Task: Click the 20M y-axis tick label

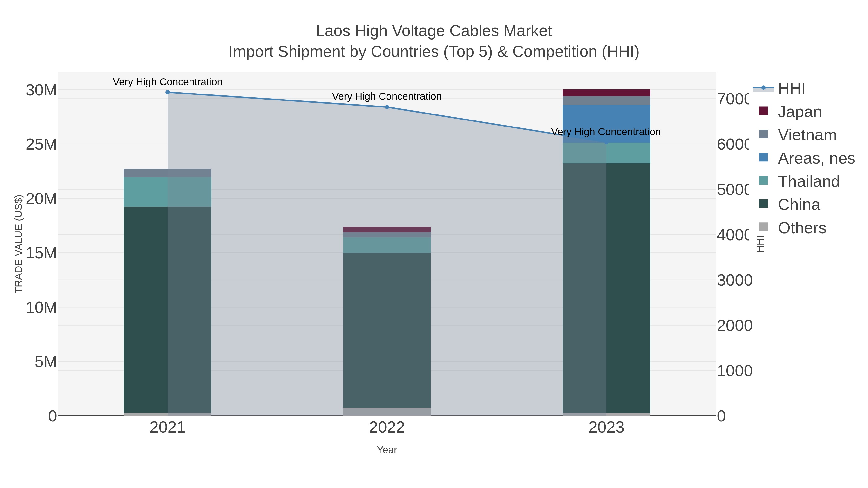Action: pyautogui.click(x=41, y=199)
